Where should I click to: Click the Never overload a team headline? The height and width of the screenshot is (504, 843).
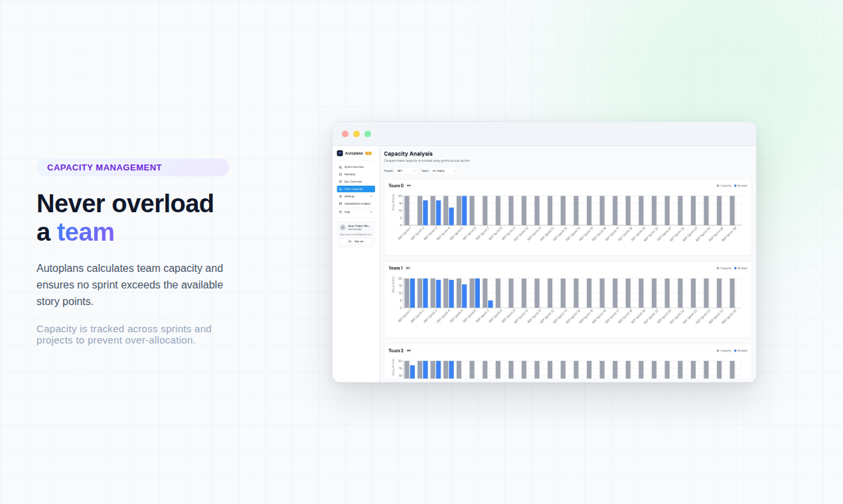[125, 218]
